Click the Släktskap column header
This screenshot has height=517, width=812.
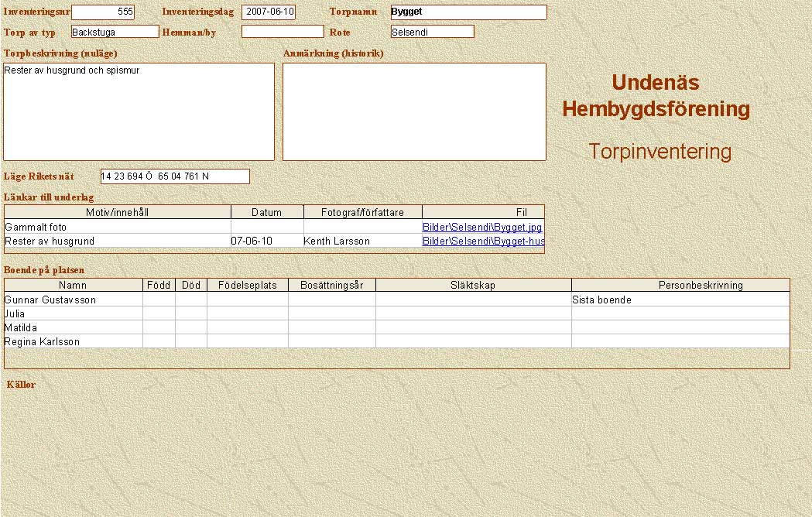tap(473, 286)
